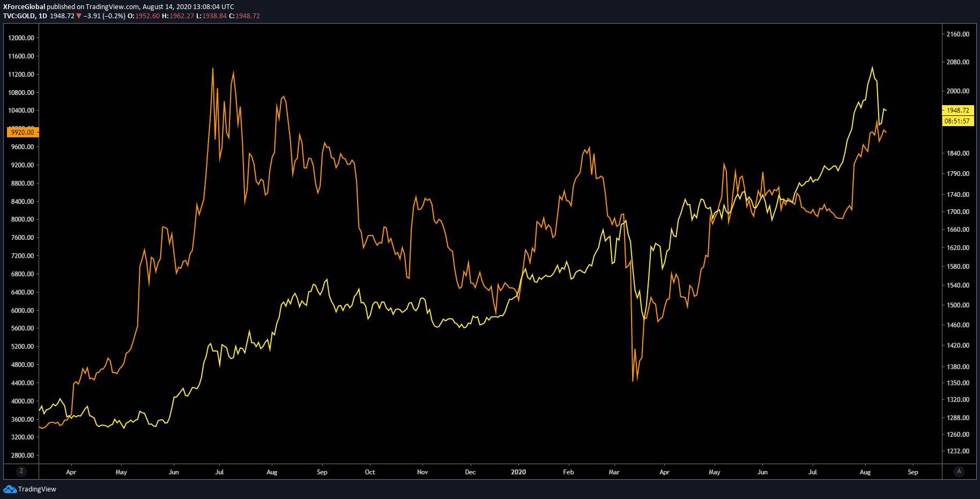Click the Mar label on the time axis
Viewport: 980px width, 499px height.
614,472
